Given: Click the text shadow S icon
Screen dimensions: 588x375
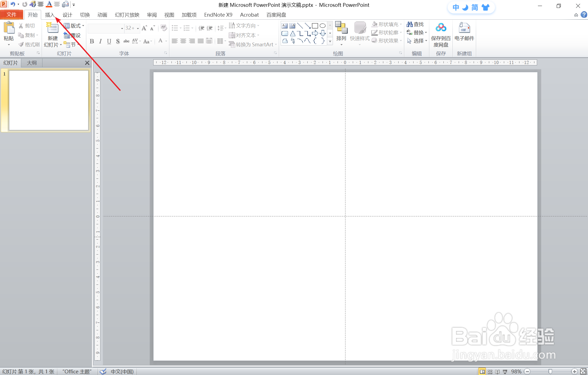Looking at the screenshot, I should pos(118,41).
